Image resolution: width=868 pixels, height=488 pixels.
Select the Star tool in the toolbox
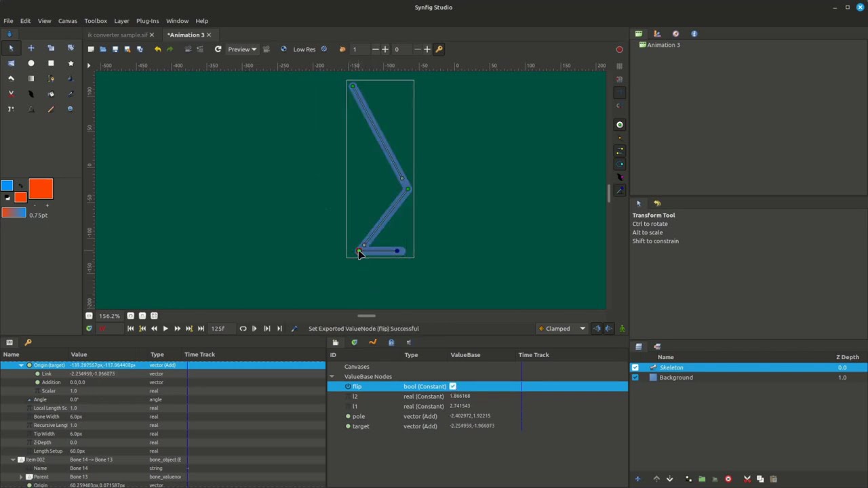pyautogui.click(x=71, y=63)
